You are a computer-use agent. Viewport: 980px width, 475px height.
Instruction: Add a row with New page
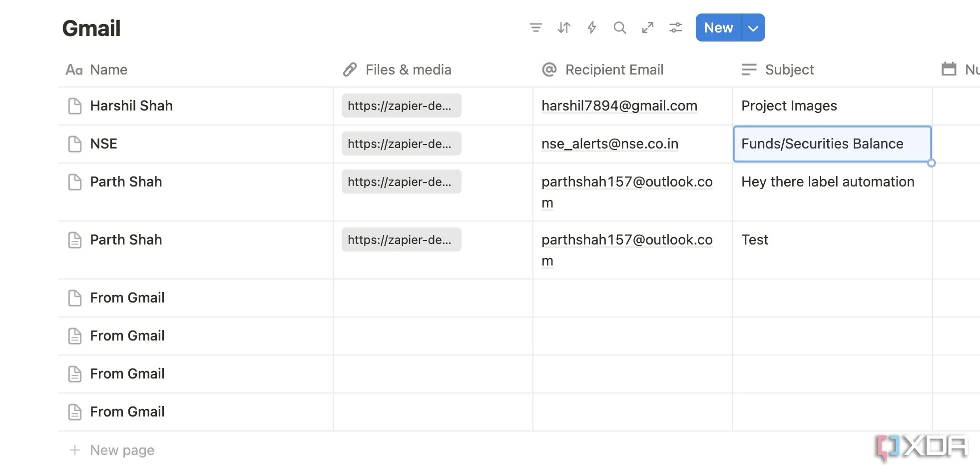click(x=112, y=450)
